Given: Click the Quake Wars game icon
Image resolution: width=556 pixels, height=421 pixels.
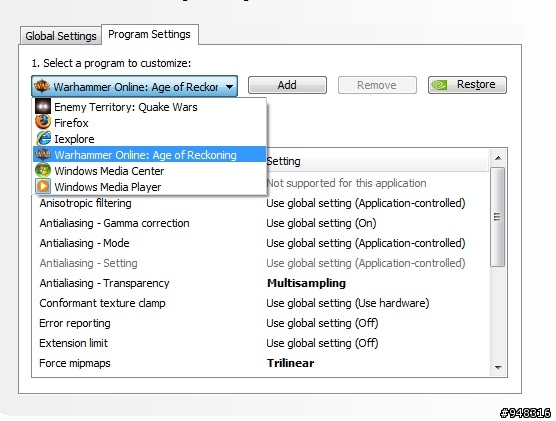Looking at the screenshot, I should pos(43,106).
